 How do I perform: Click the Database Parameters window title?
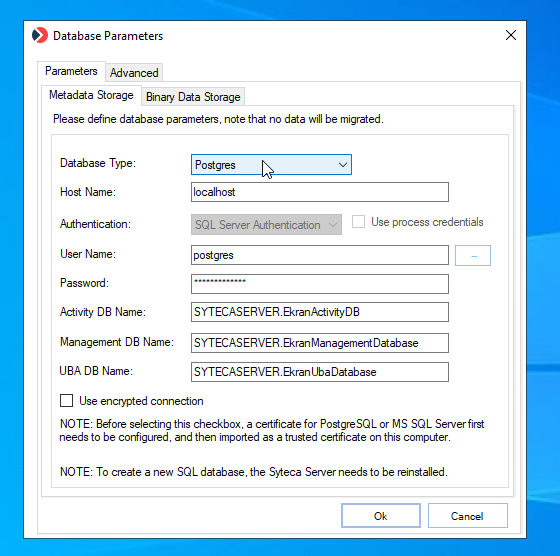click(x=108, y=36)
